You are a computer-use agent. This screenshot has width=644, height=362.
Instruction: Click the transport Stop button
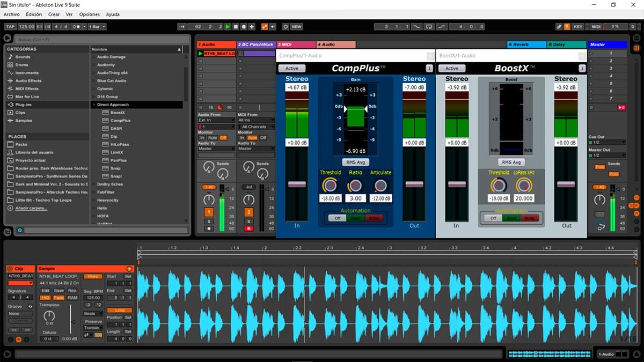click(x=236, y=26)
